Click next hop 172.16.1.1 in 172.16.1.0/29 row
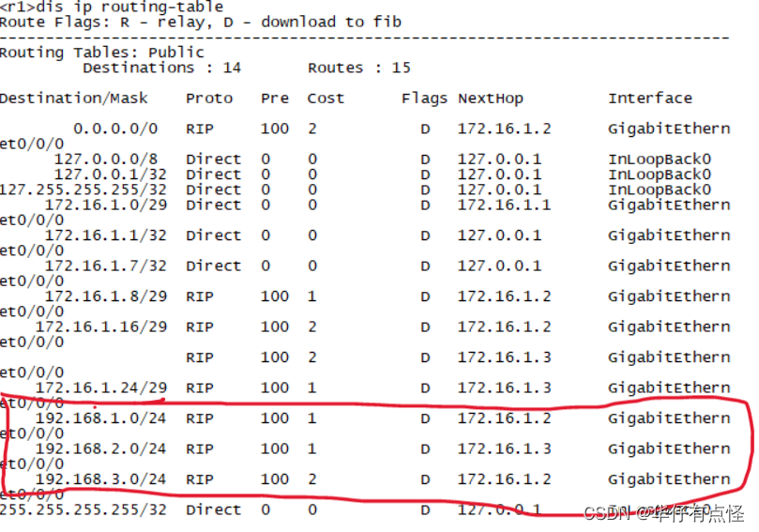The height and width of the screenshot is (532, 759). point(505,205)
